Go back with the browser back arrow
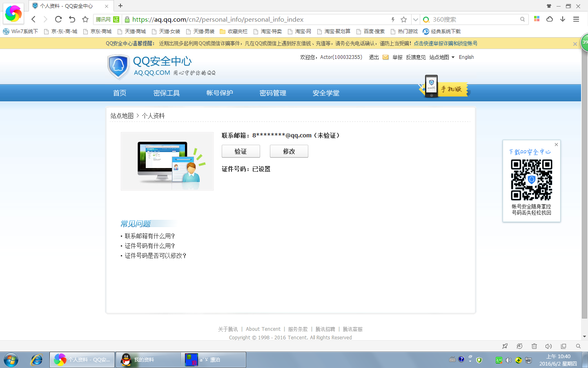The width and height of the screenshot is (588, 368). [x=33, y=19]
